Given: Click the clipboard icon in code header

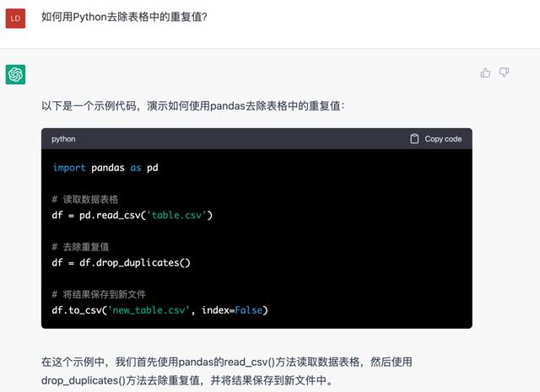Looking at the screenshot, I should (414, 139).
